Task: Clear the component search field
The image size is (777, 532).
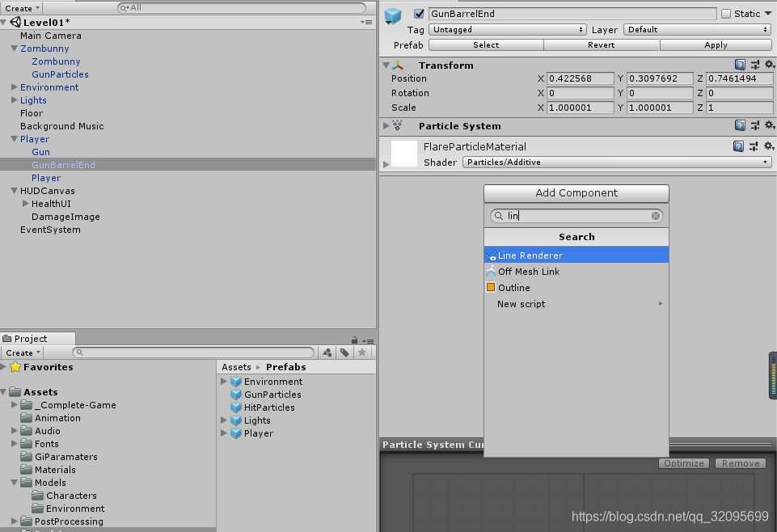Action: [655, 216]
